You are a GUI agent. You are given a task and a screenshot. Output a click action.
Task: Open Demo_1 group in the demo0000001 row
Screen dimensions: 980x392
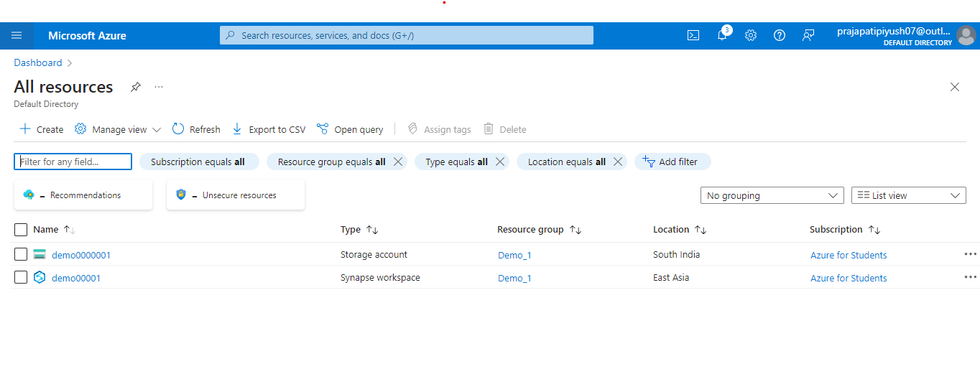click(514, 255)
